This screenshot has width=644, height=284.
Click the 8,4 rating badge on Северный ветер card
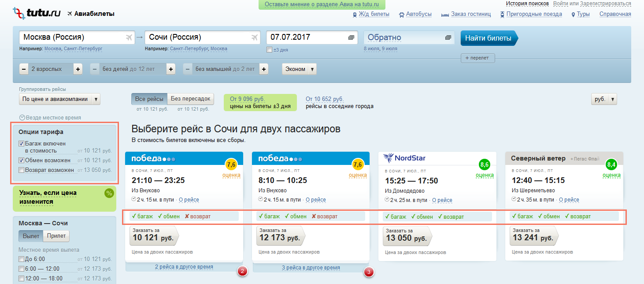[x=611, y=165]
